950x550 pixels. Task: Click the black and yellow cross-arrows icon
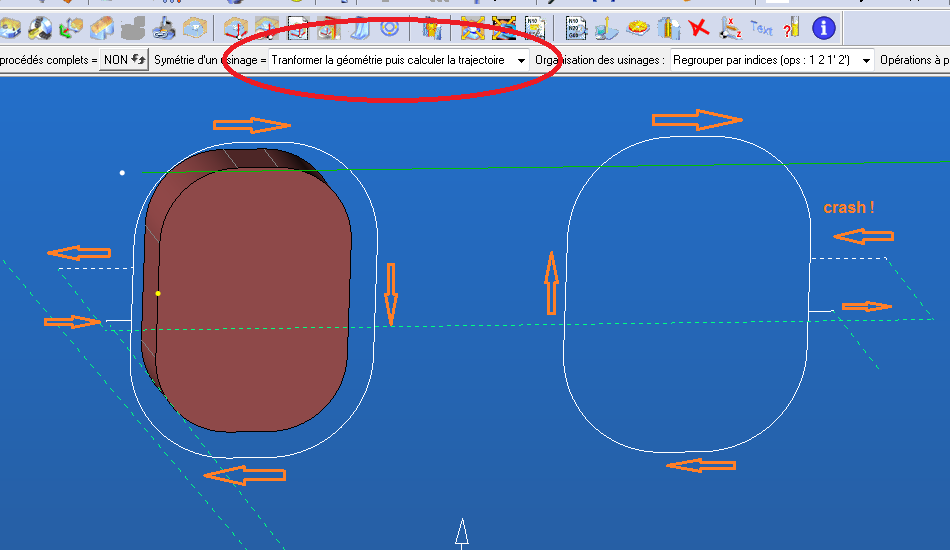click(x=503, y=28)
